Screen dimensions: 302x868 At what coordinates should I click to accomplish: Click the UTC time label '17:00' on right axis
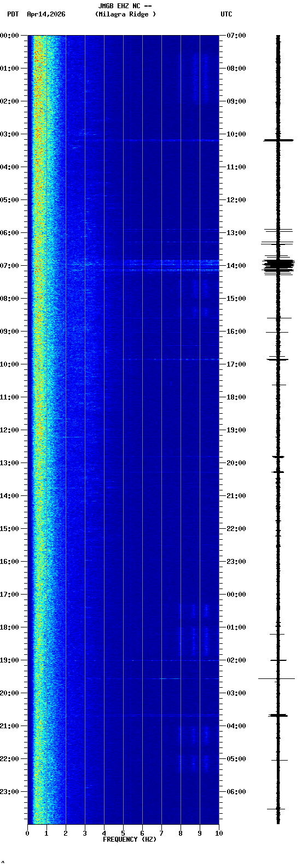coord(236,364)
